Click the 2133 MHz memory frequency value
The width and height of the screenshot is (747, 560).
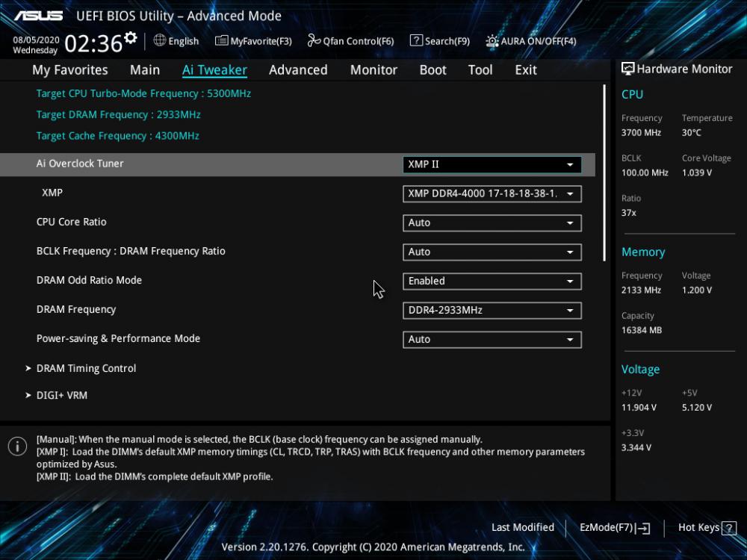641,290
